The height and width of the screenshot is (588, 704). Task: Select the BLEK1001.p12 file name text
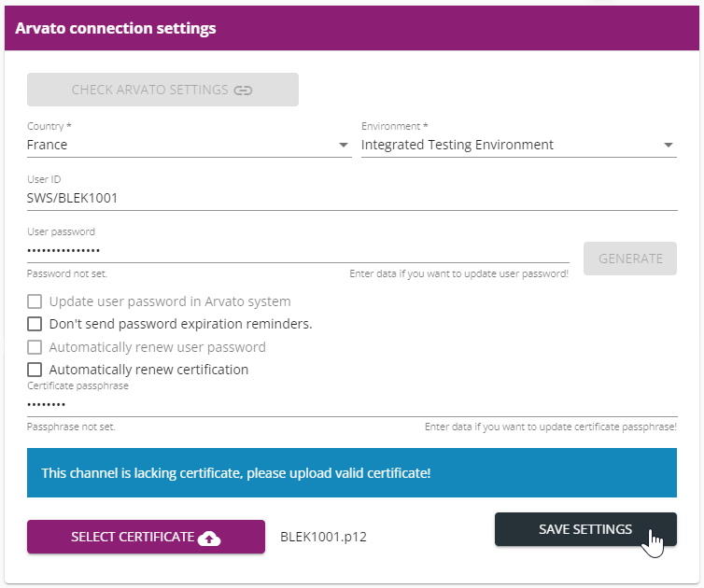click(323, 537)
